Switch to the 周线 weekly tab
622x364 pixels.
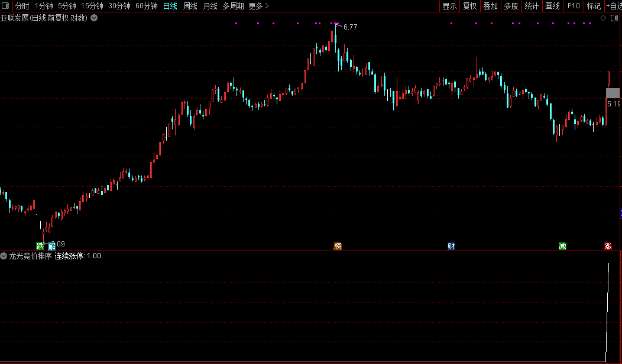click(x=190, y=6)
